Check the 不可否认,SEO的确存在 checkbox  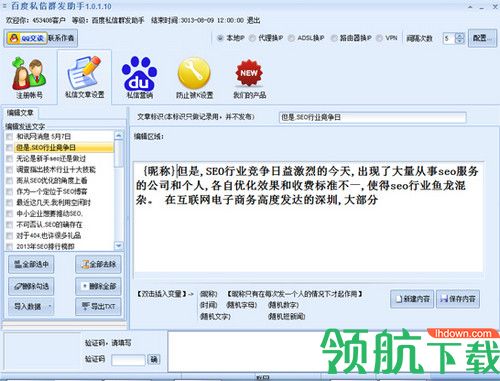click(10, 224)
